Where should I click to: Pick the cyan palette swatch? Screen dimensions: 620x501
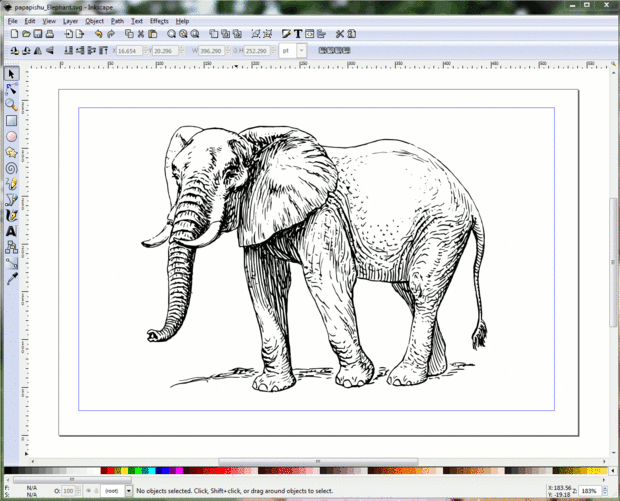click(152, 471)
